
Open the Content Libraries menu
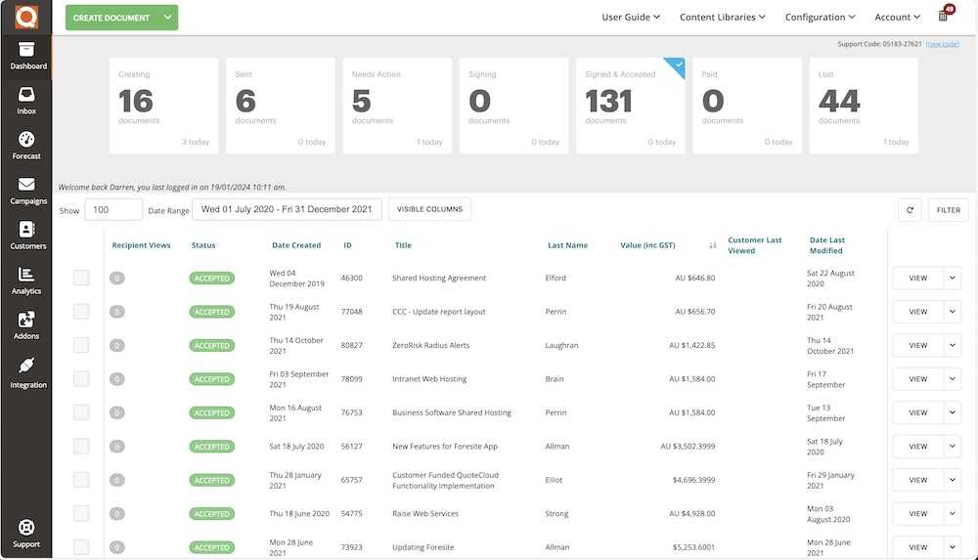click(723, 18)
